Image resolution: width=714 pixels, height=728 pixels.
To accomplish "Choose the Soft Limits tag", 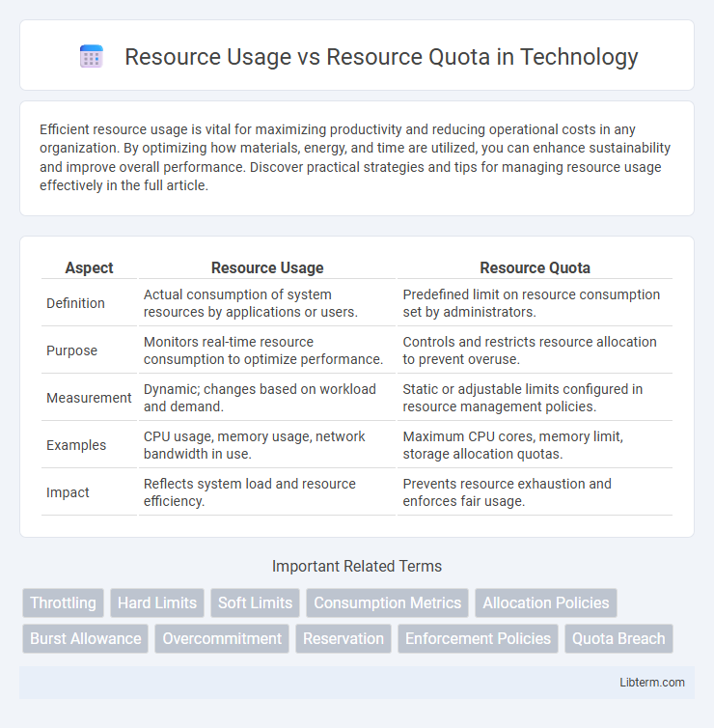I will pos(255,602).
